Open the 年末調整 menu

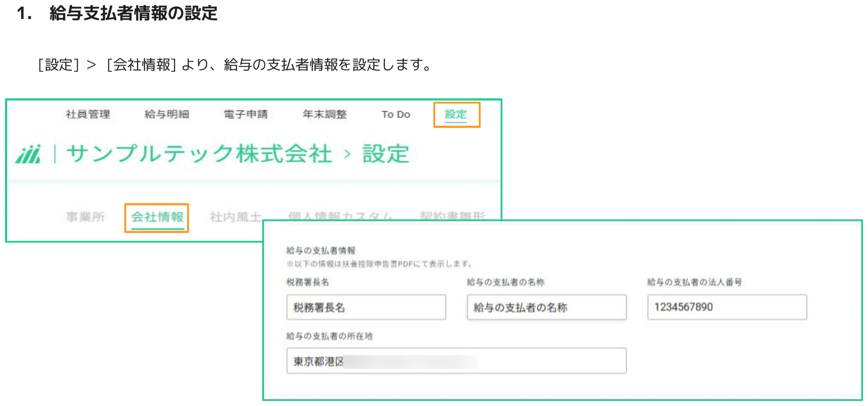point(324,115)
